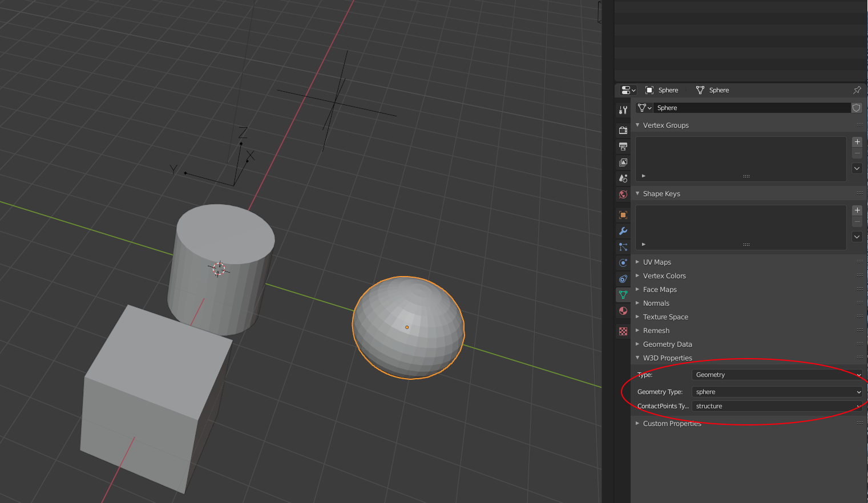
Task: Open the Physics properties tab
Action: coord(623,263)
